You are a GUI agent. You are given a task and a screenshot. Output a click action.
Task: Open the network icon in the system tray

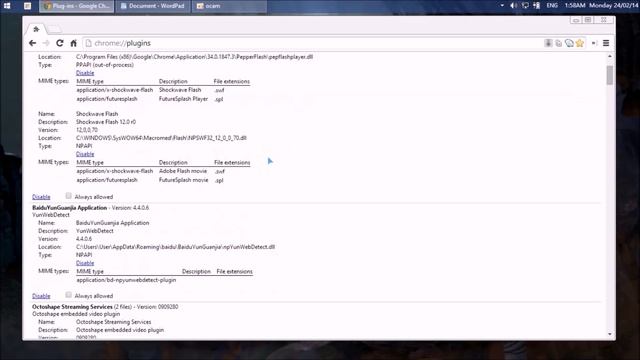(525, 6)
